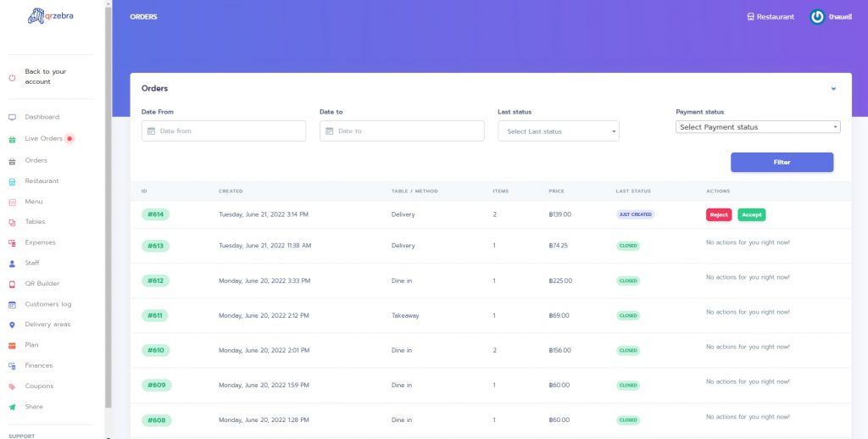Open order #613 ID badge
The image size is (868, 439).
(x=156, y=246)
